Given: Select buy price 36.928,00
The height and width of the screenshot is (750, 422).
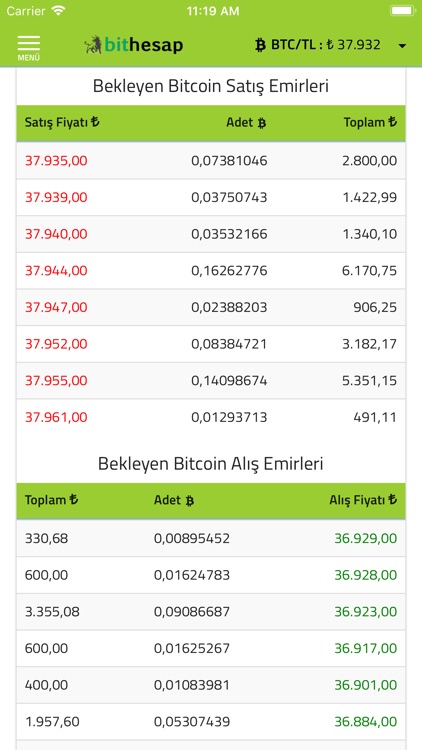Looking at the screenshot, I should [x=366, y=575].
